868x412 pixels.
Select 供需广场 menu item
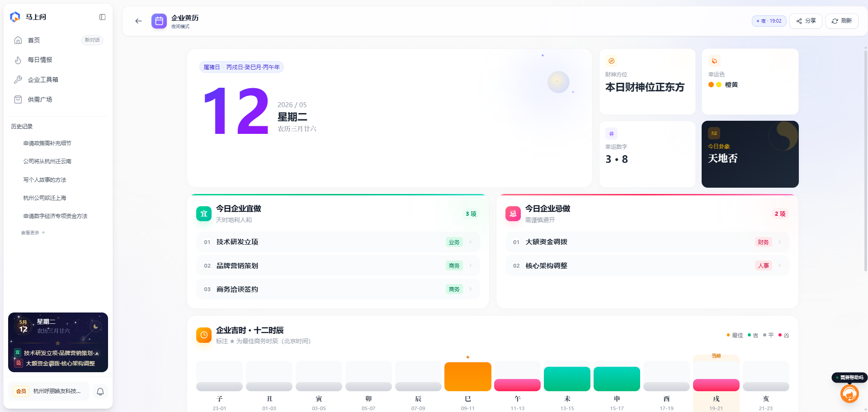[x=58, y=99]
